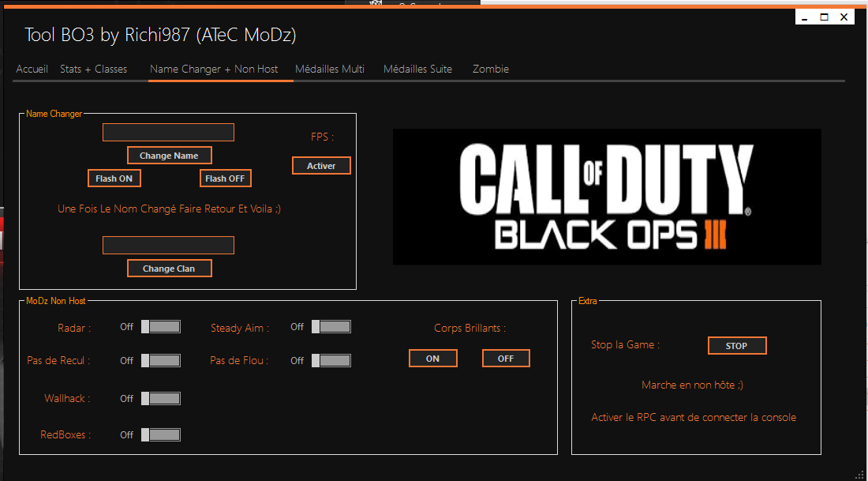Focus the name input field above Change Name

coord(168,133)
